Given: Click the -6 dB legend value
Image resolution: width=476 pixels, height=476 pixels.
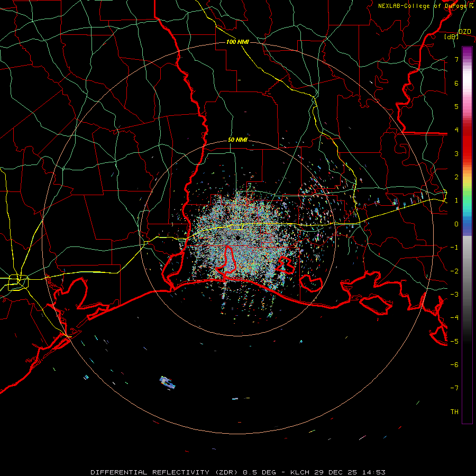Looking at the screenshot, I should 454,365.
